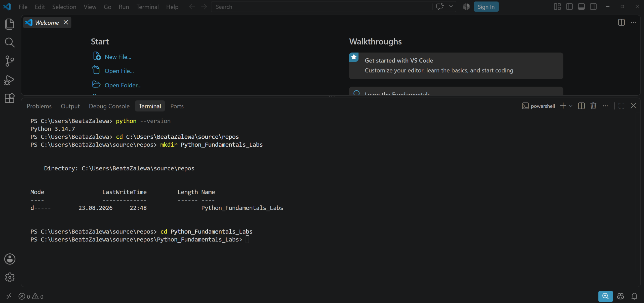Select the Welcome editor tab

[x=47, y=22]
